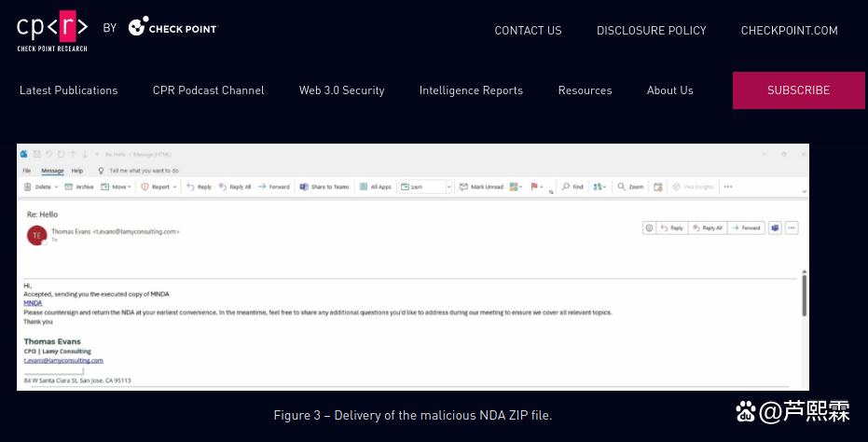Click the t.evans@lamyconsulting.com signature link
The width and height of the screenshot is (868, 442).
coord(63,360)
